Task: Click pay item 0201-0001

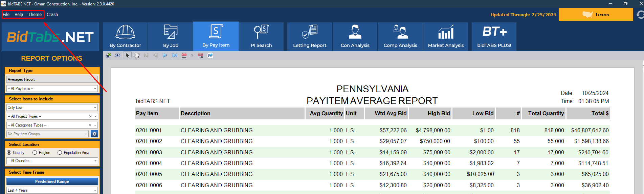Action: point(149,130)
